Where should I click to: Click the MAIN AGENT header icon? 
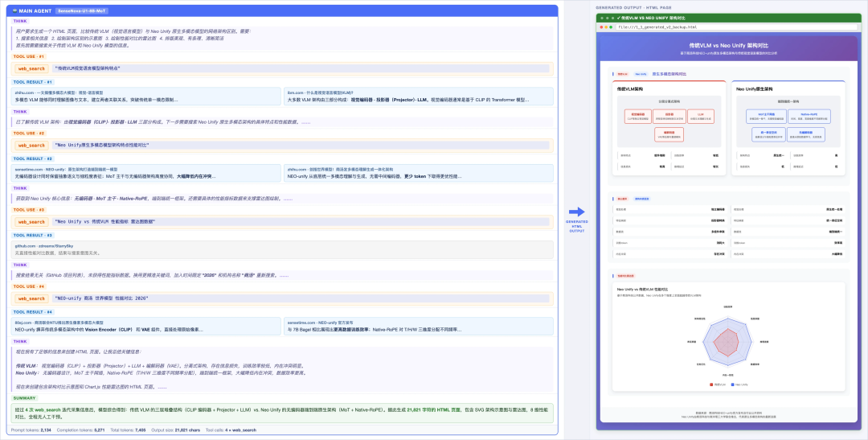(11, 10)
